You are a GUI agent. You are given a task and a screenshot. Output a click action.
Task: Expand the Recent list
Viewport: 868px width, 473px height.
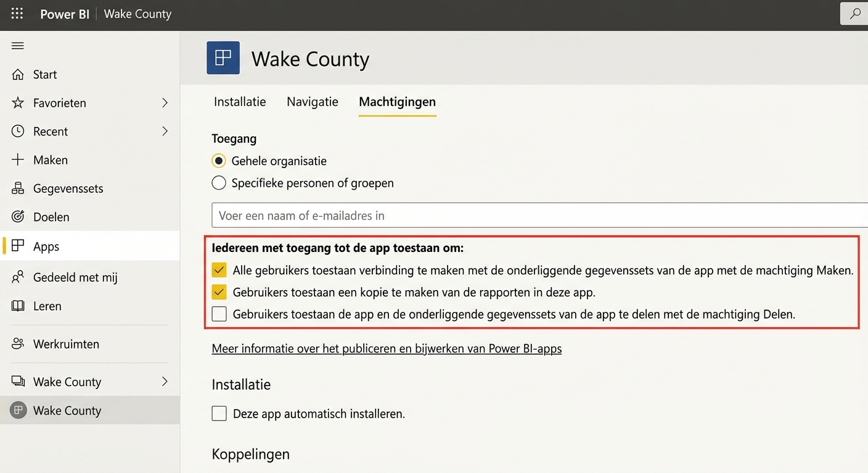[x=164, y=131]
